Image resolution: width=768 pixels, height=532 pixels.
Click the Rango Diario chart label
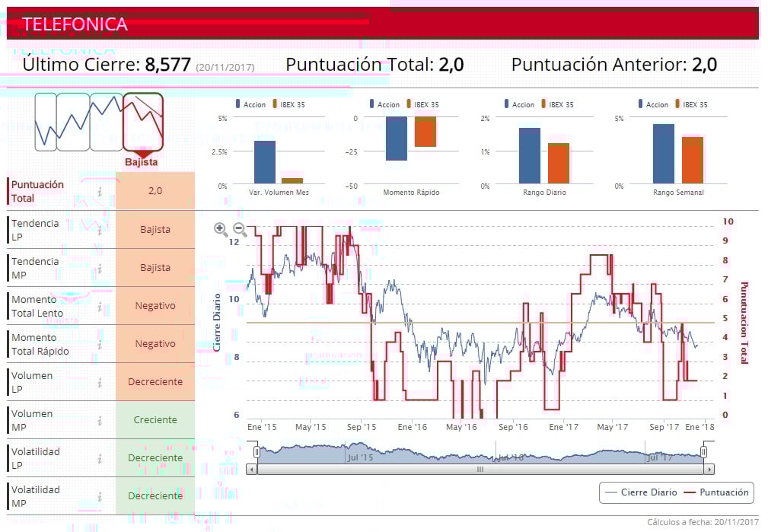tap(544, 193)
